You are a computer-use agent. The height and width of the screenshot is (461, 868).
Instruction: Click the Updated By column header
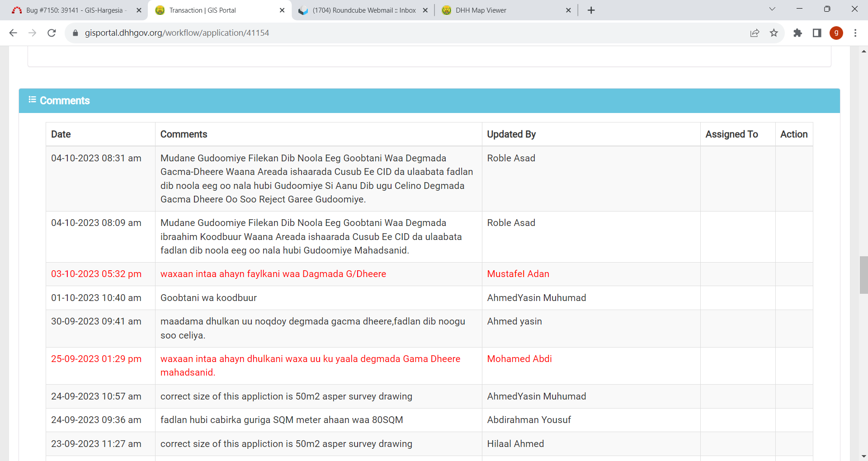(x=511, y=134)
